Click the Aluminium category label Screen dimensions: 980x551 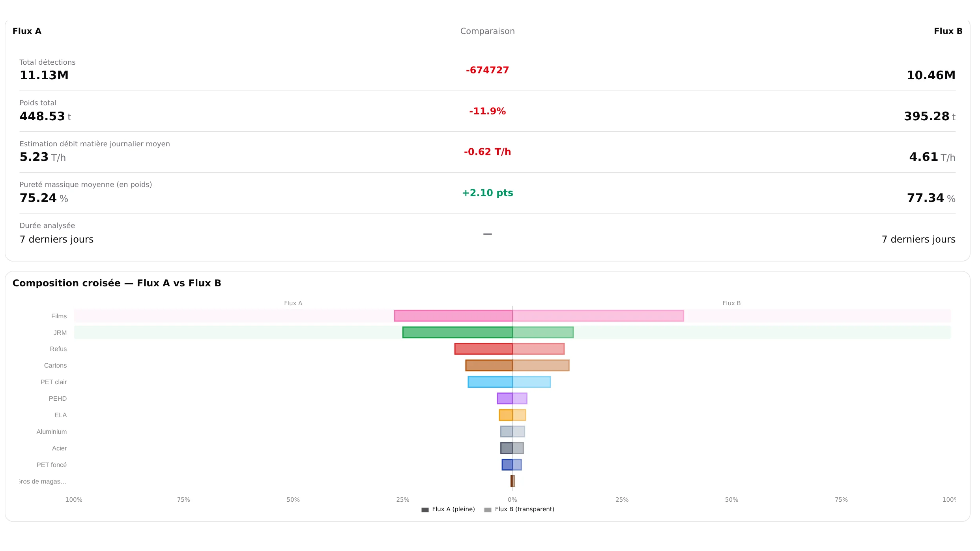52,432
